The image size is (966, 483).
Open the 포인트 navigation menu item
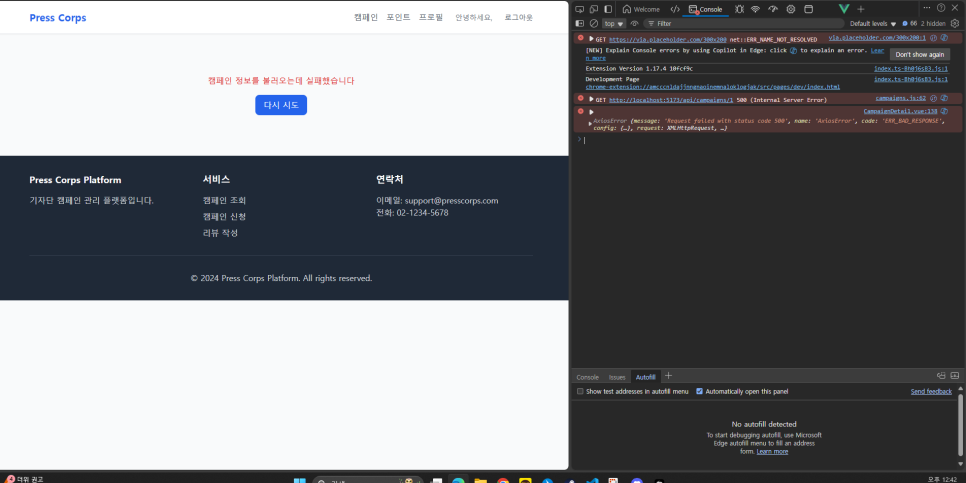(x=399, y=17)
